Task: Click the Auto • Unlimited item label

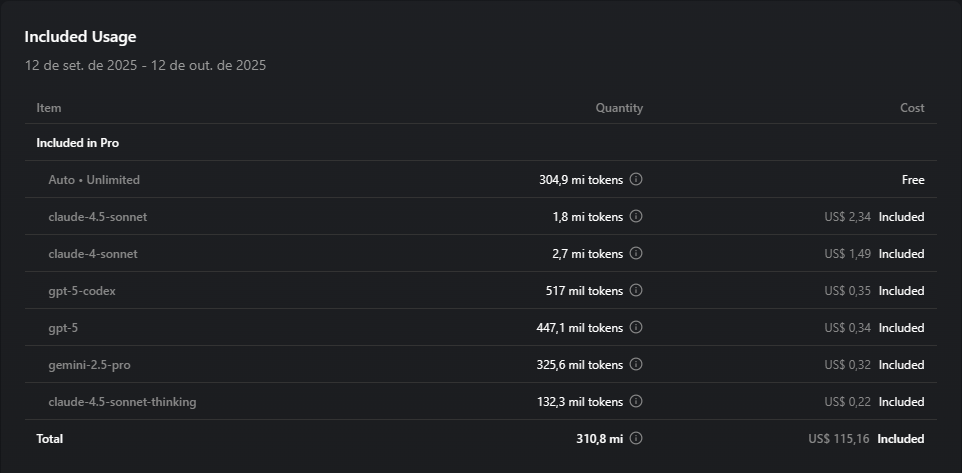Action: (94, 180)
